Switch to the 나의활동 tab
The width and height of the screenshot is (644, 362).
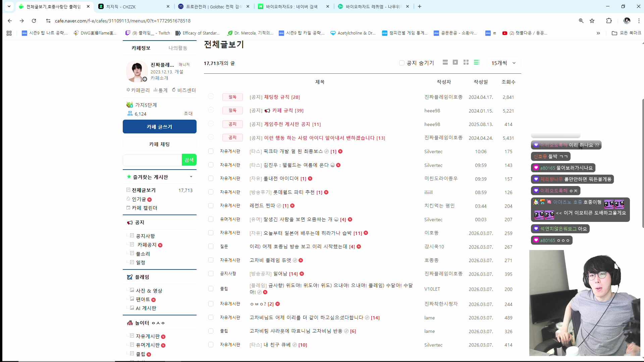coord(178,48)
